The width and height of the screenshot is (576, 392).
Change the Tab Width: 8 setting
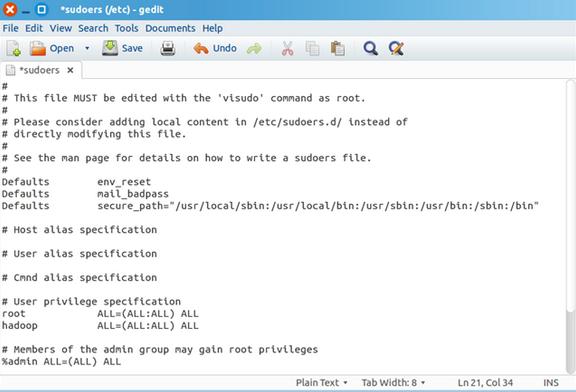click(x=393, y=383)
